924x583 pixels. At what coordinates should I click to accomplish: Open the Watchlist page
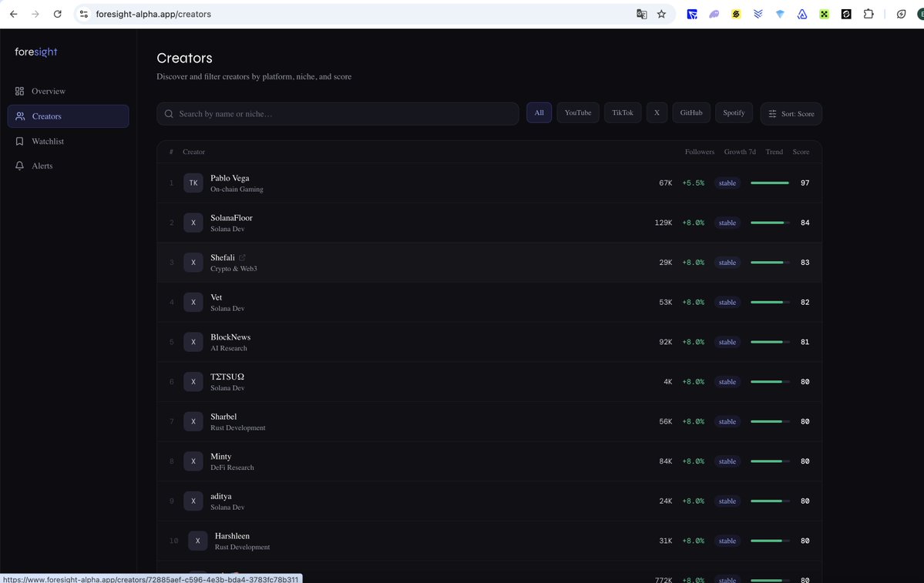[x=68, y=142]
